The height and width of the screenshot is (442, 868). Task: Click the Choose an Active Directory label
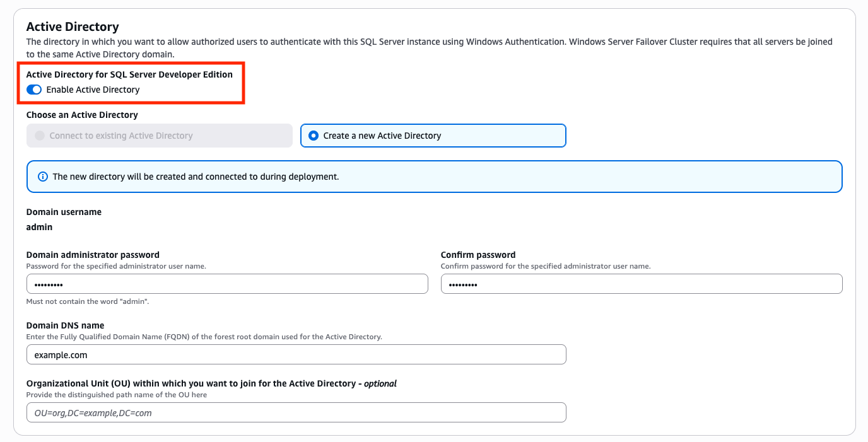(83, 115)
